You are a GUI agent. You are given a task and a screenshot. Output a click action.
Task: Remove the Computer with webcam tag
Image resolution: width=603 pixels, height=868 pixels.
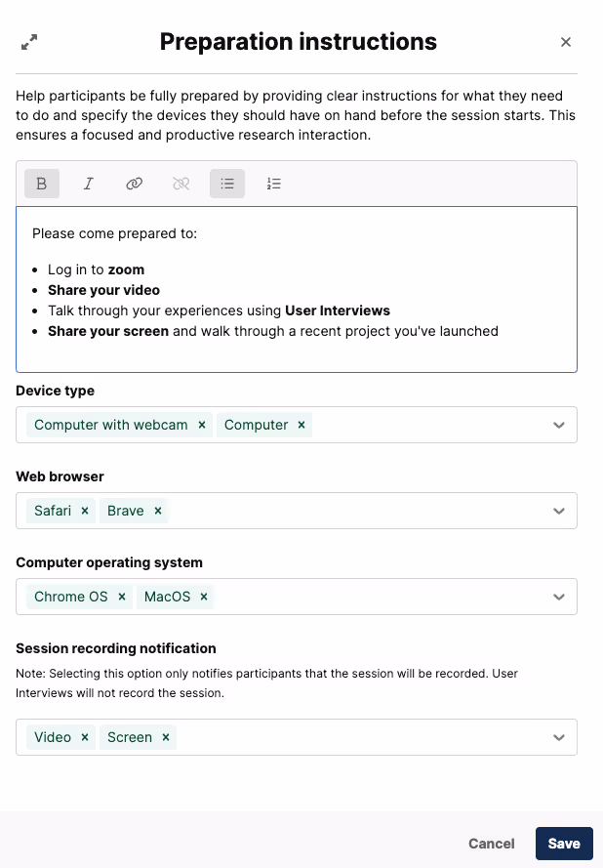tap(202, 425)
